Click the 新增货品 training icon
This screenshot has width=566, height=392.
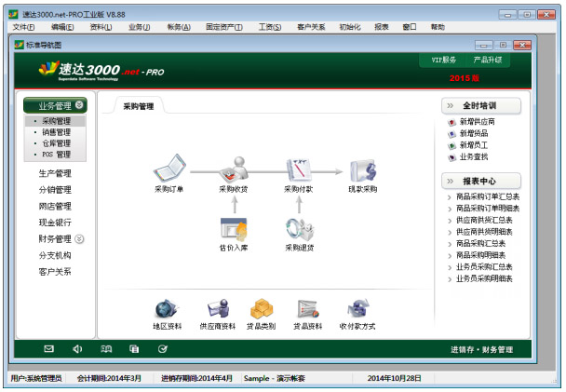pos(451,134)
